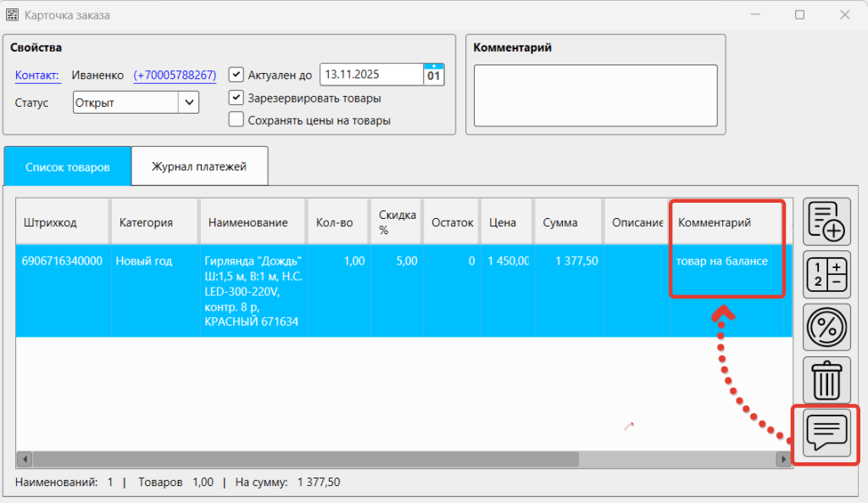This screenshot has width=868, height=503.
Task: Click left arrow of horizontal scrollbar
Action: [25, 459]
